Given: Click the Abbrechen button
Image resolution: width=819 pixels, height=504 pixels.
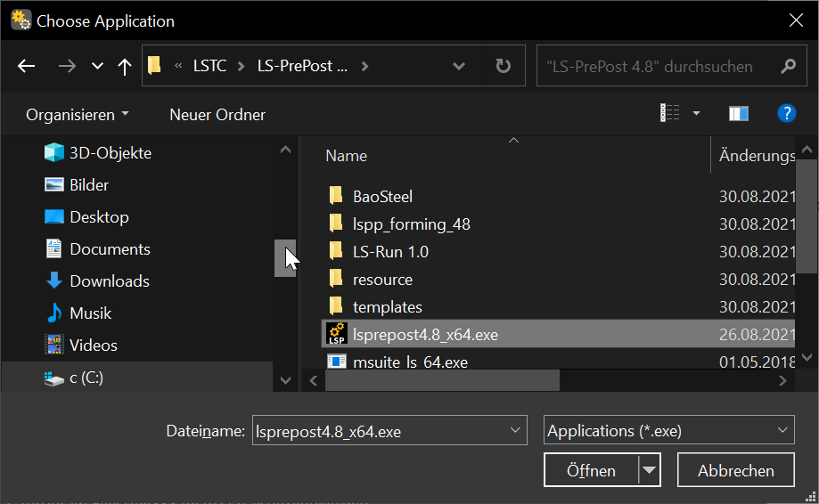Looking at the screenshot, I should tap(736, 470).
